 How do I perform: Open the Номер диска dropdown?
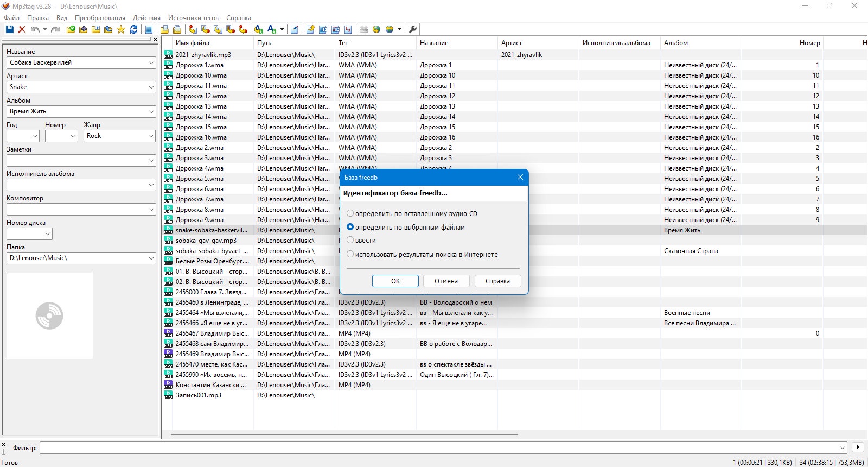tap(48, 233)
